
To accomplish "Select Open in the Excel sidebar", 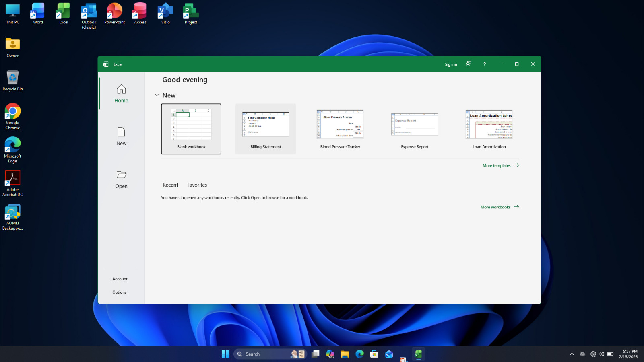I will 121,179.
